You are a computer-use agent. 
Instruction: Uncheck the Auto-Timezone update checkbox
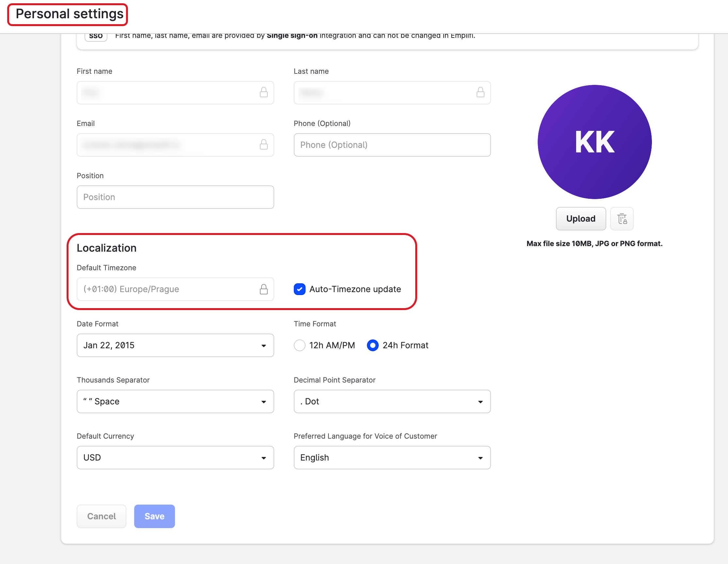point(300,289)
